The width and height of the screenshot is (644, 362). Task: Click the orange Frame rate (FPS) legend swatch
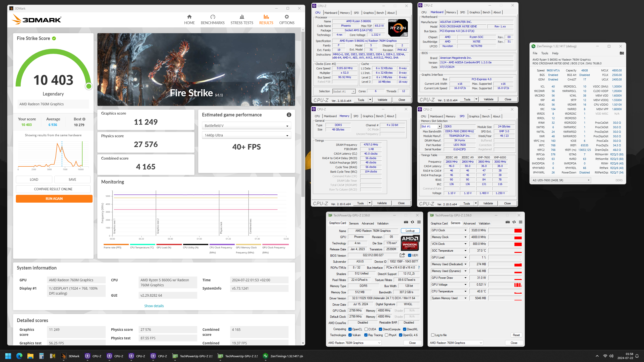click(x=116, y=244)
